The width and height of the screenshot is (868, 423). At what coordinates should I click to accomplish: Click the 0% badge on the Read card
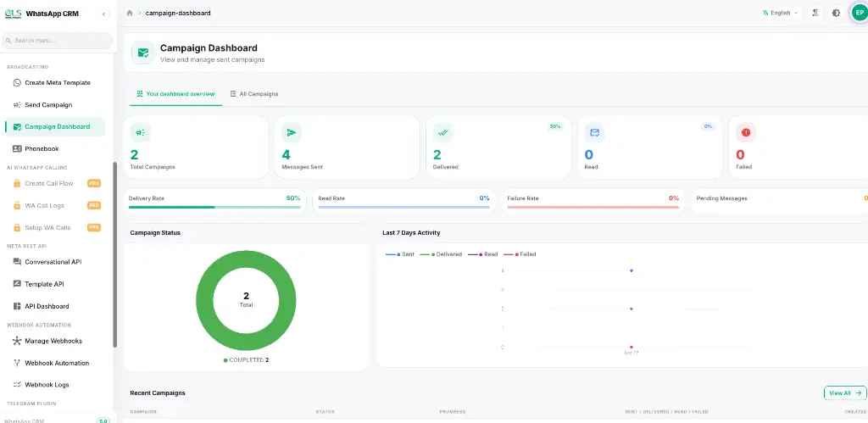708,126
